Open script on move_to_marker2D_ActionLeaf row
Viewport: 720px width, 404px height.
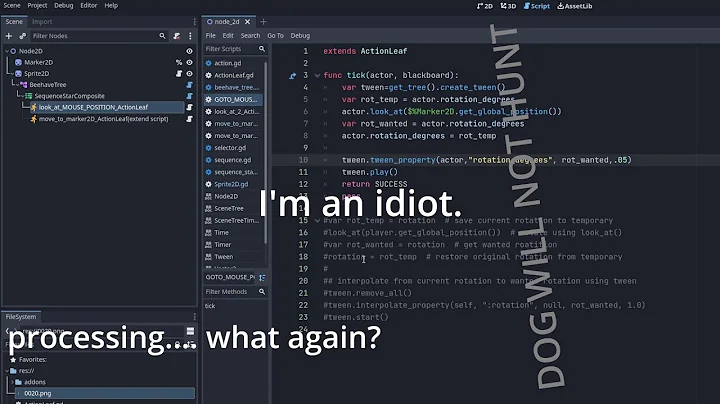(x=189, y=119)
